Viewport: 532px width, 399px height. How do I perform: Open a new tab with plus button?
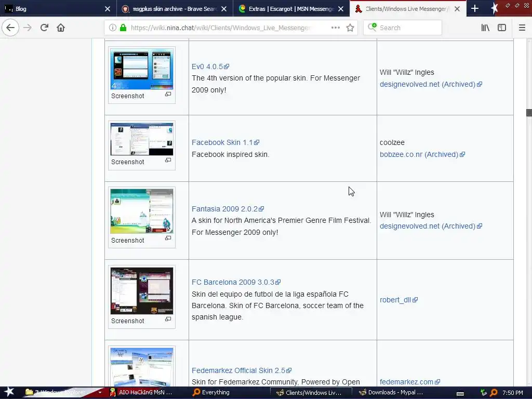pyautogui.click(x=475, y=8)
